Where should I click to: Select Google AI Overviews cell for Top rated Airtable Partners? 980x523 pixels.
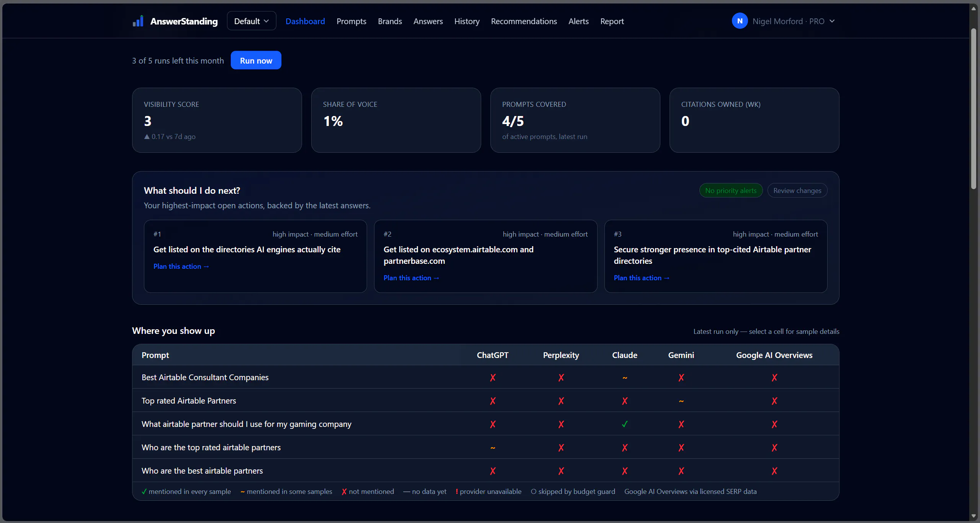[774, 401]
